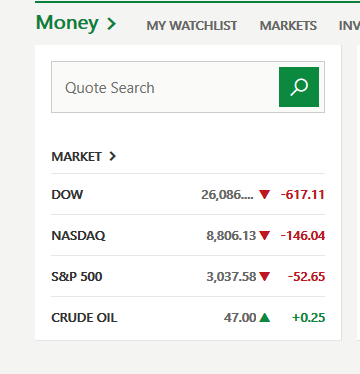Open the MARKET heading link

tap(76, 156)
